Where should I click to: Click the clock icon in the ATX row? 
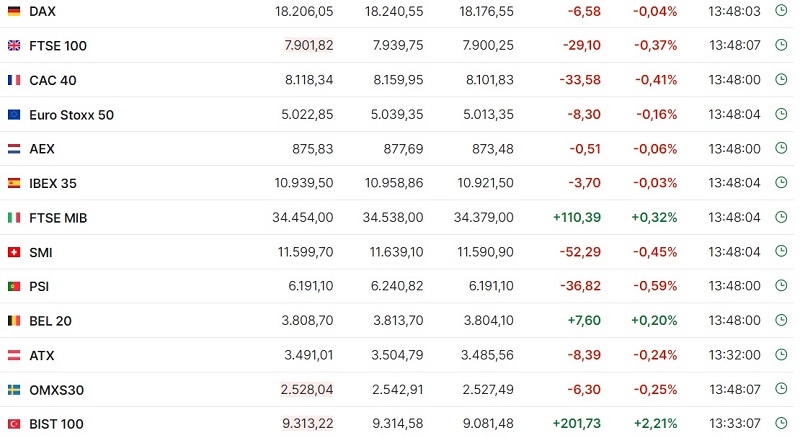coord(781,355)
